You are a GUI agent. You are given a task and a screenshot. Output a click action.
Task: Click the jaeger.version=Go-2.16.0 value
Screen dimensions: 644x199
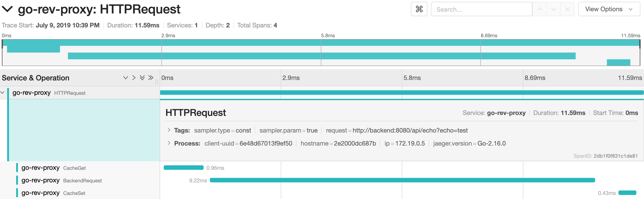click(x=469, y=144)
